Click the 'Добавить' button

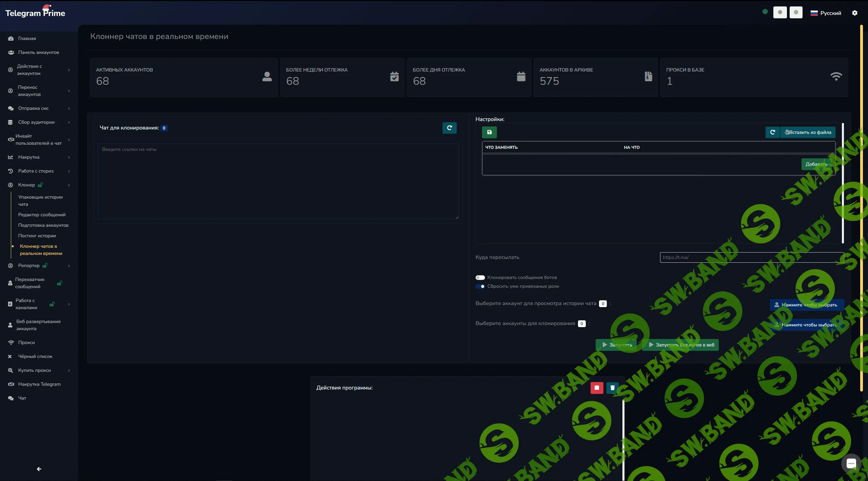[x=816, y=164]
